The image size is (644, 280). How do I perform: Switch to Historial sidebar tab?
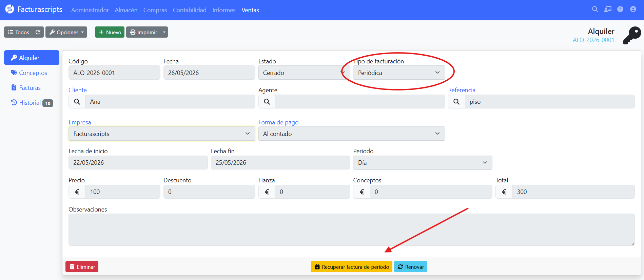(32, 103)
